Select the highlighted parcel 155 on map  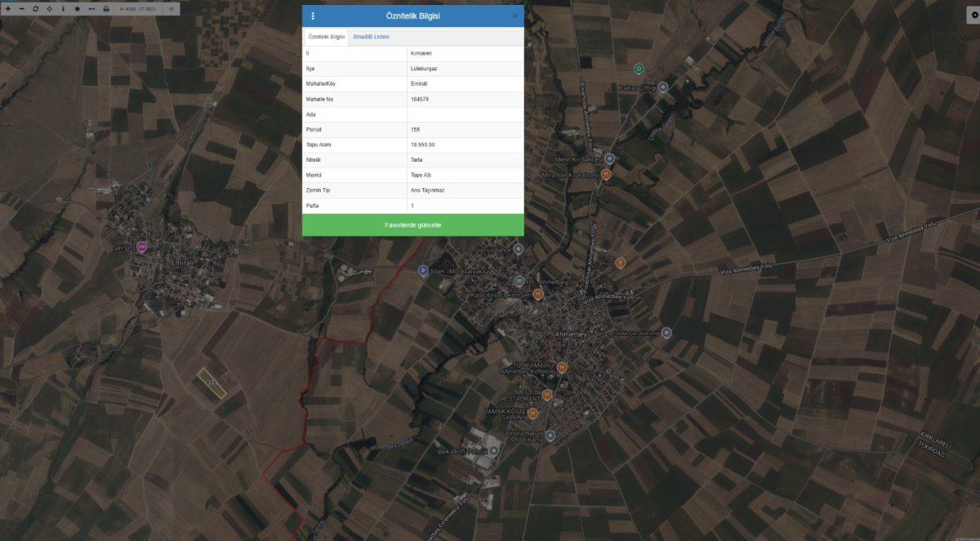click(x=212, y=382)
